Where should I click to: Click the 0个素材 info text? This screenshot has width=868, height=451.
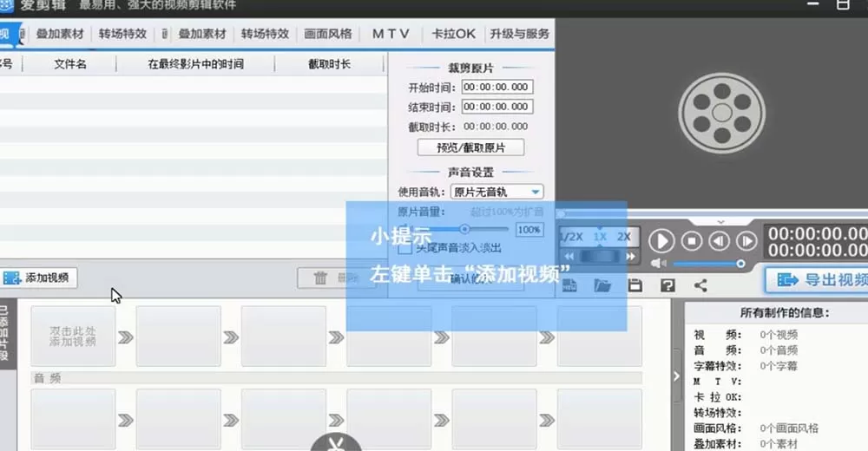pyautogui.click(x=779, y=443)
